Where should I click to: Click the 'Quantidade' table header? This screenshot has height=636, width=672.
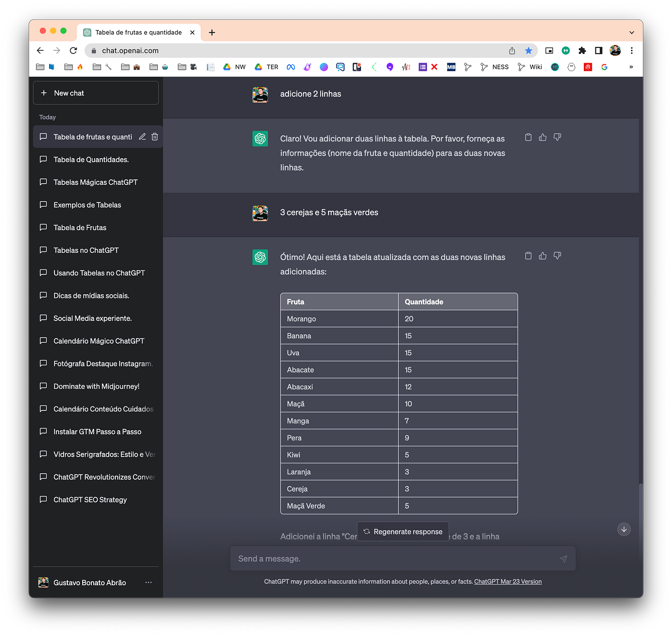point(458,302)
